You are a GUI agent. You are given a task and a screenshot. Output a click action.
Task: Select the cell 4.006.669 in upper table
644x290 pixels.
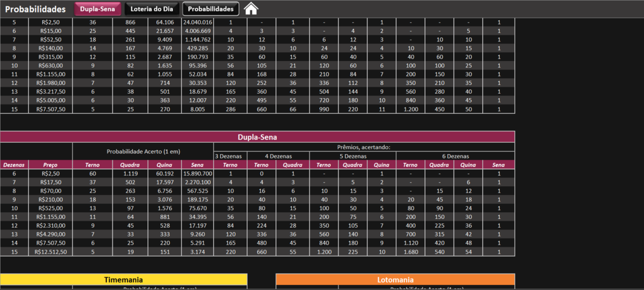[197, 31]
